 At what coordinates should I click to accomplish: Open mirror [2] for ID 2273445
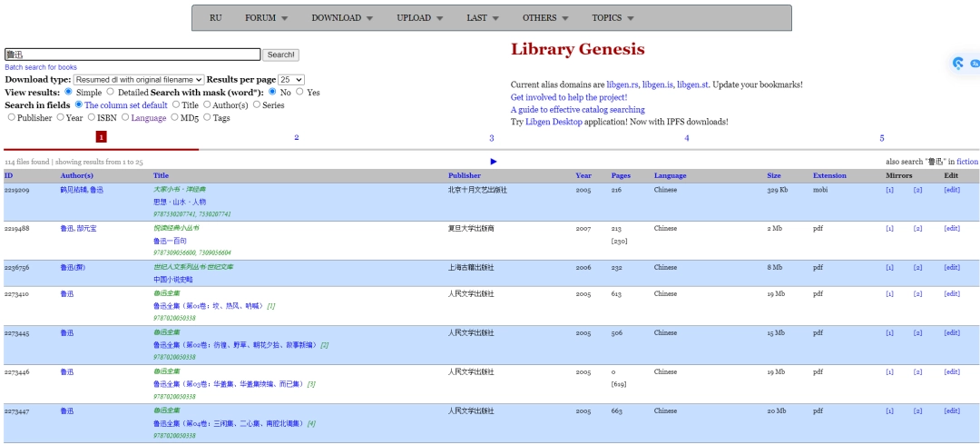pos(917,333)
